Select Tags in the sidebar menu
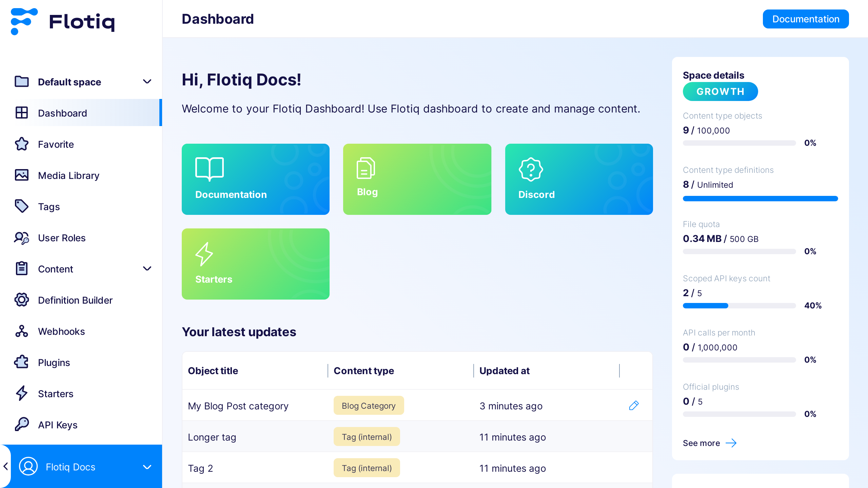The image size is (868, 488). [x=81, y=206]
